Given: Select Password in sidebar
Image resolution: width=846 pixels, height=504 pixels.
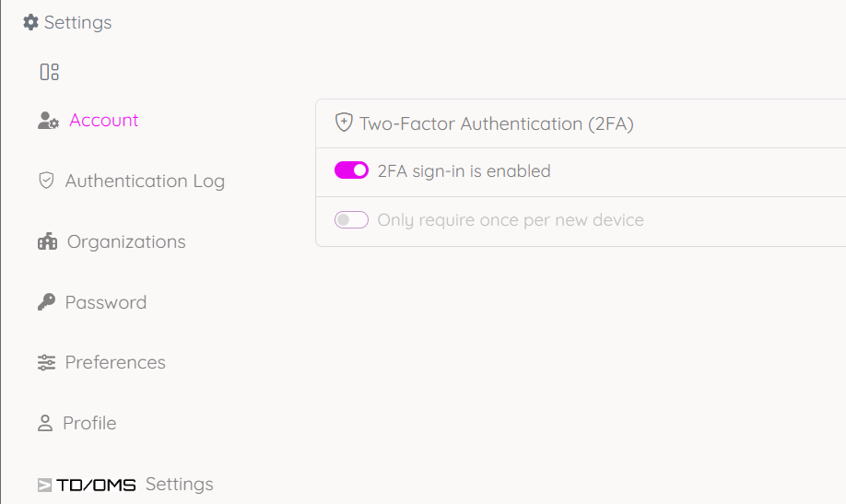Looking at the screenshot, I should click(105, 302).
